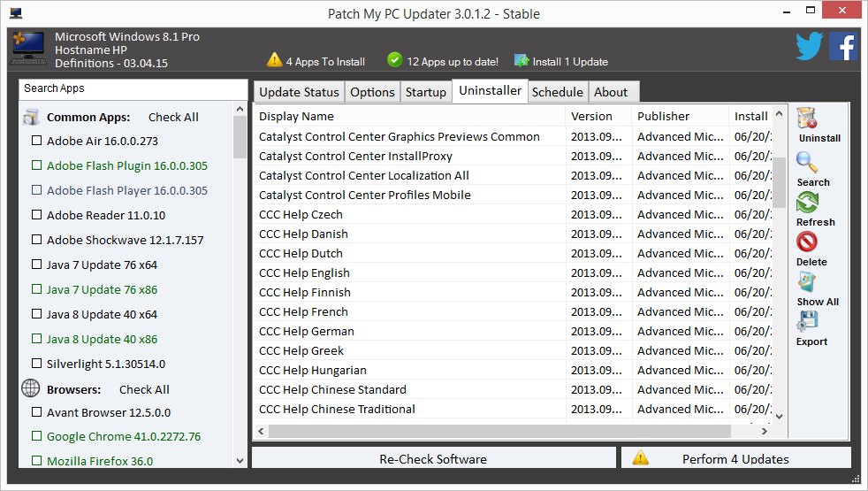868x491 pixels.
Task: Check the Google Chrome 41.0.2272.76 checkbox
Action: click(x=36, y=436)
